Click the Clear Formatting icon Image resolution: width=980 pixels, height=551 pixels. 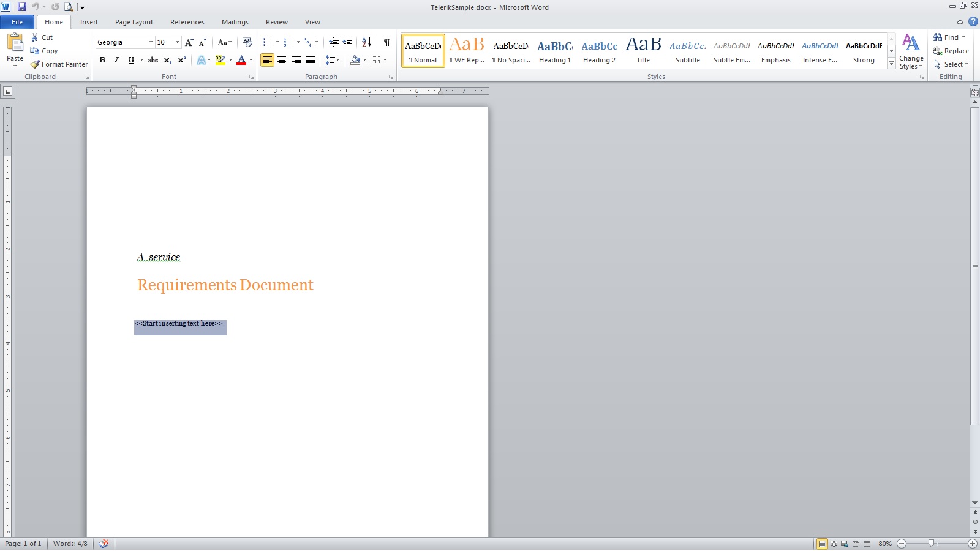(247, 42)
